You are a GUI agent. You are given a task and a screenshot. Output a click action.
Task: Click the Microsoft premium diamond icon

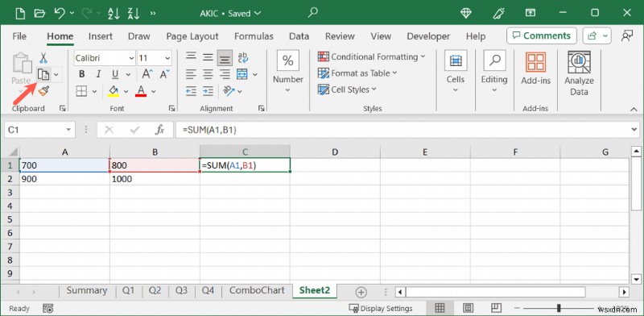click(x=466, y=13)
